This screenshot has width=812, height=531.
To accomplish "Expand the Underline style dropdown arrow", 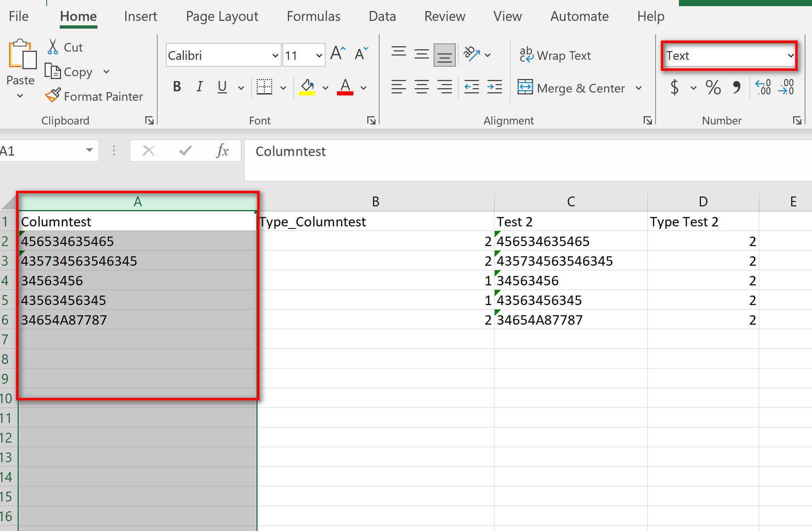I will tap(241, 88).
